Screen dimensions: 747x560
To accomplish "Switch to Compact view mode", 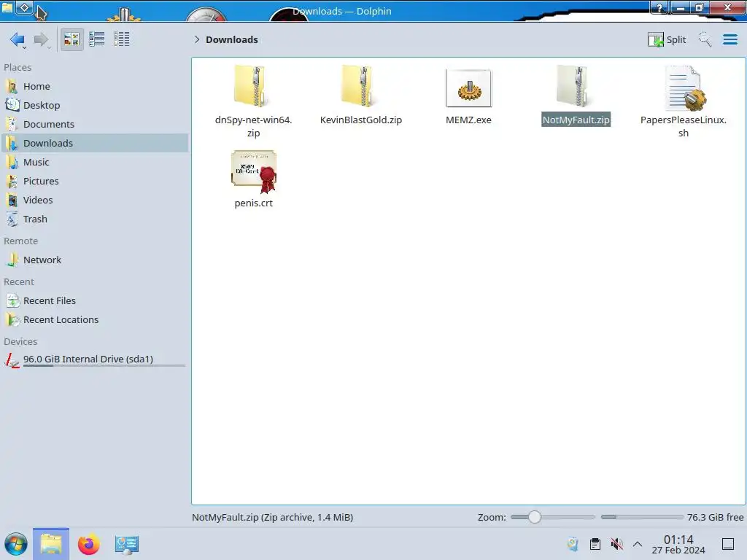I will (x=97, y=39).
